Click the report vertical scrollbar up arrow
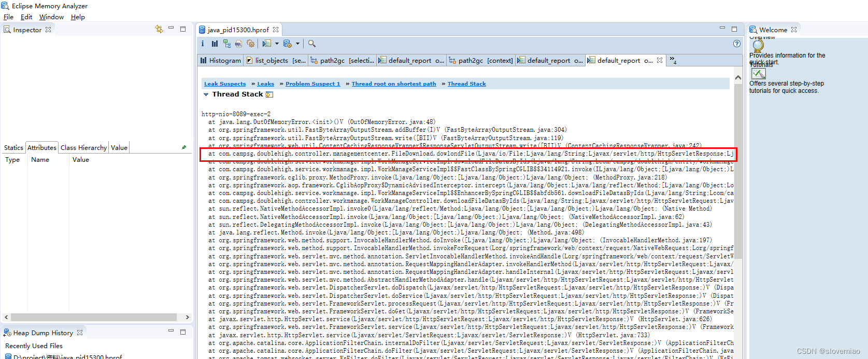The width and height of the screenshot is (868, 359). [x=738, y=78]
